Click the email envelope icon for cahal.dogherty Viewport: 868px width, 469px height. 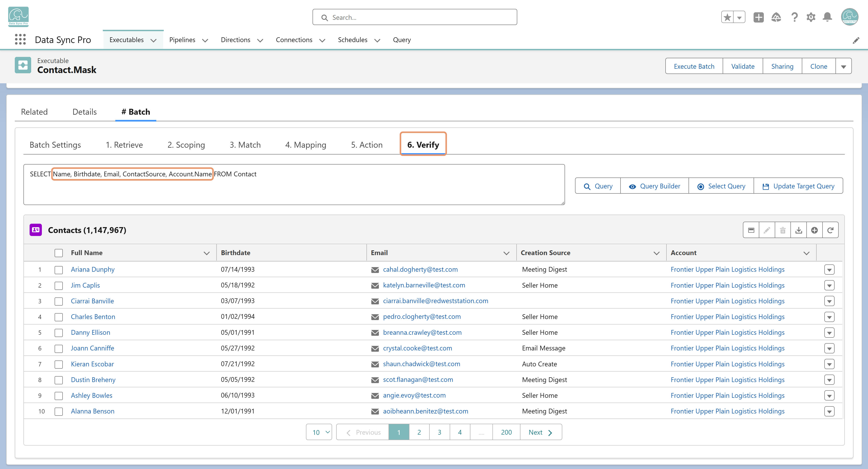click(375, 270)
